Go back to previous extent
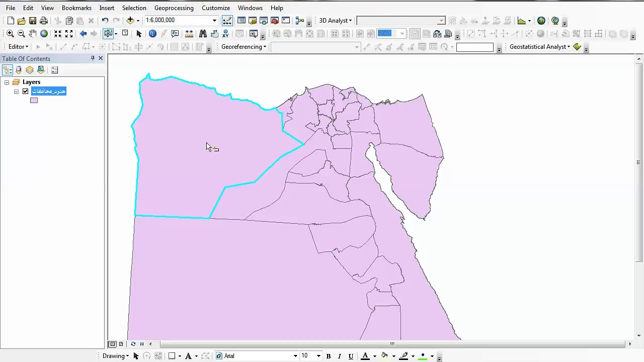644x362 pixels. pyautogui.click(x=83, y=34)
